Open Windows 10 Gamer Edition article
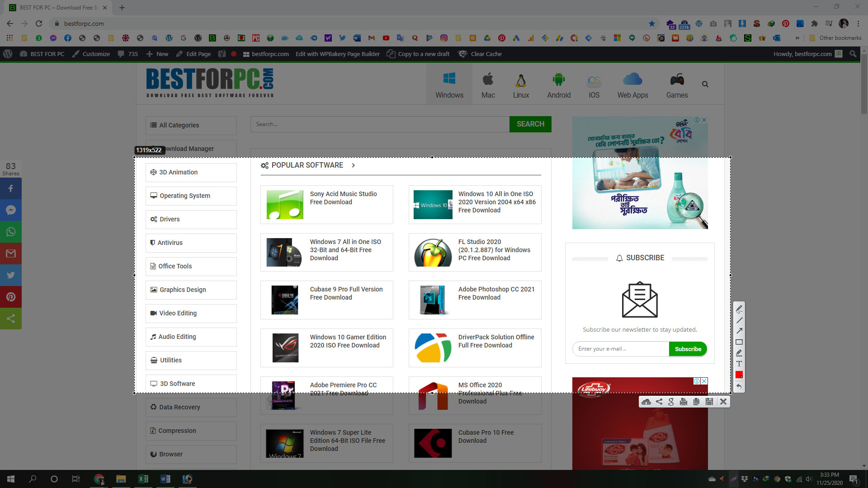Image resolution: width=868 pixels, height=488 pixels. [x=348, y=341]
